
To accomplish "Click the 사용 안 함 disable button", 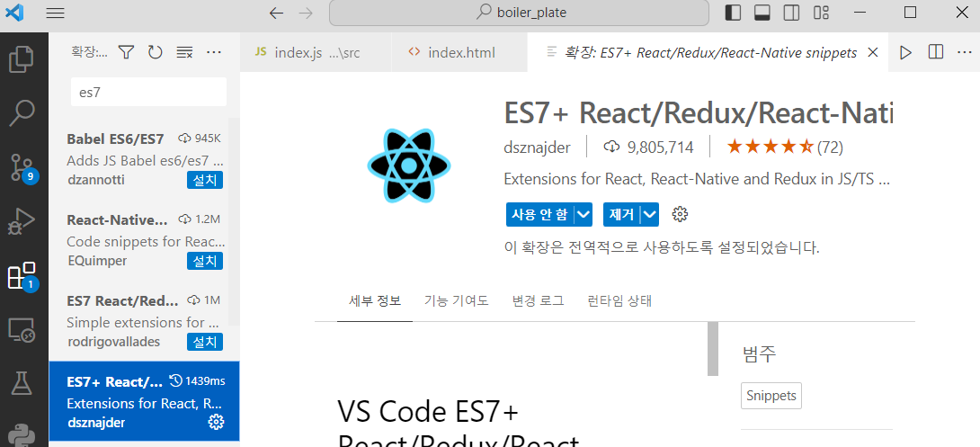I will click(x=540, y=215).
